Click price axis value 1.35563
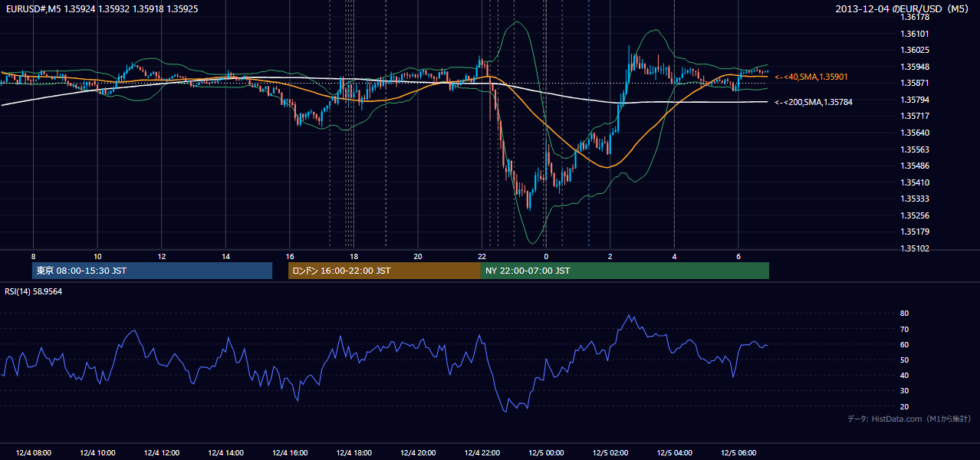The height and width of the screenshot is (460, 980). (916, 149)
